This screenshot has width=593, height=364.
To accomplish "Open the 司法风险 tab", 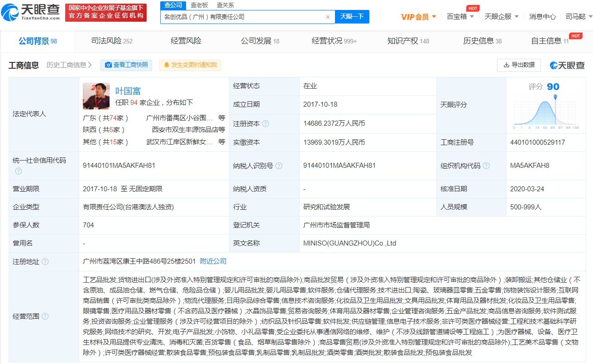I will [112, 41].
